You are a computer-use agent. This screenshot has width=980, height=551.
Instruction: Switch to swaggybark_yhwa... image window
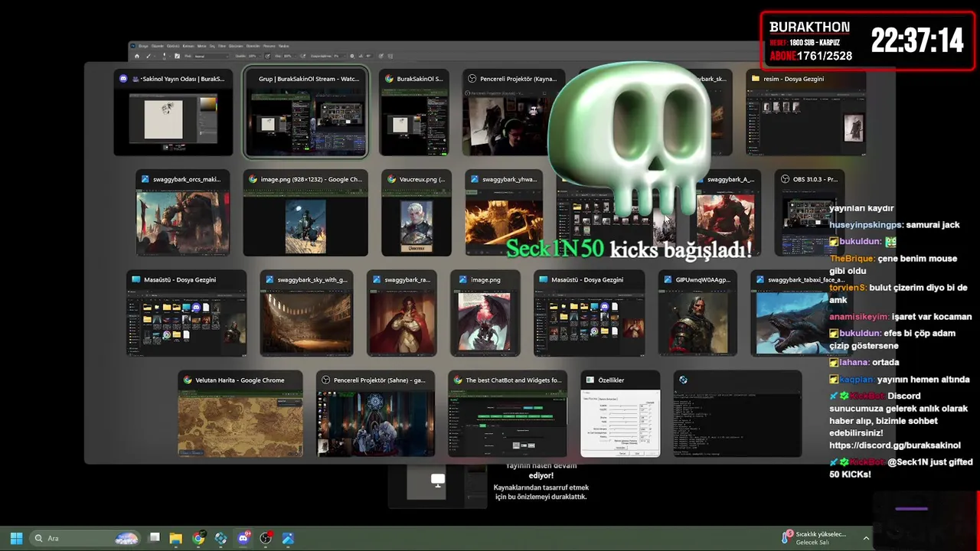(x=503, y=213)
